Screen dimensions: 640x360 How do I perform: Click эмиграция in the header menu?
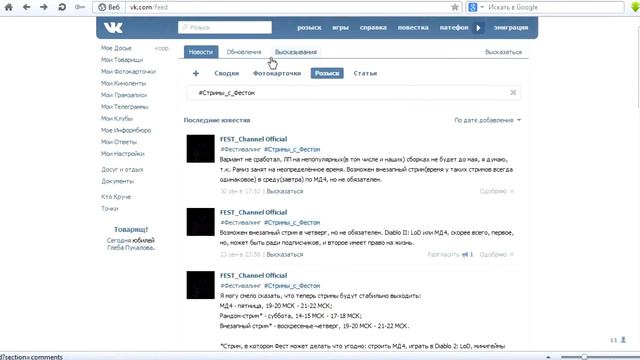click(511, 27)
